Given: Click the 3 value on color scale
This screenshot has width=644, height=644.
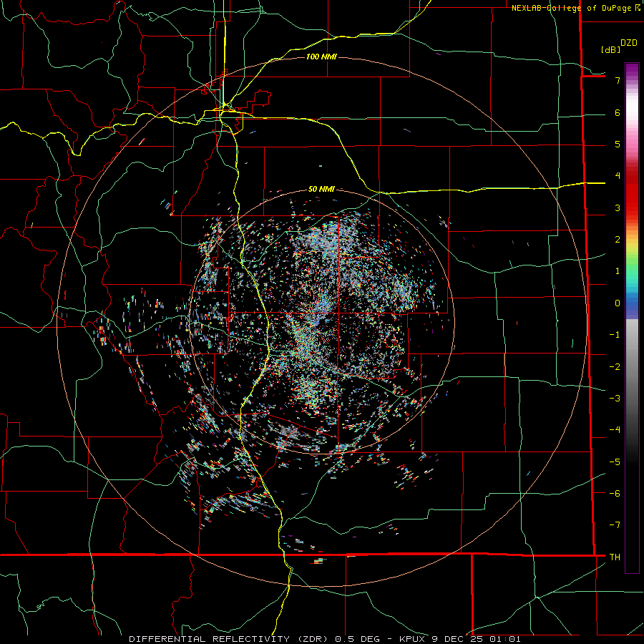Looking at the screenshot, I should click(x=618, y=208).
